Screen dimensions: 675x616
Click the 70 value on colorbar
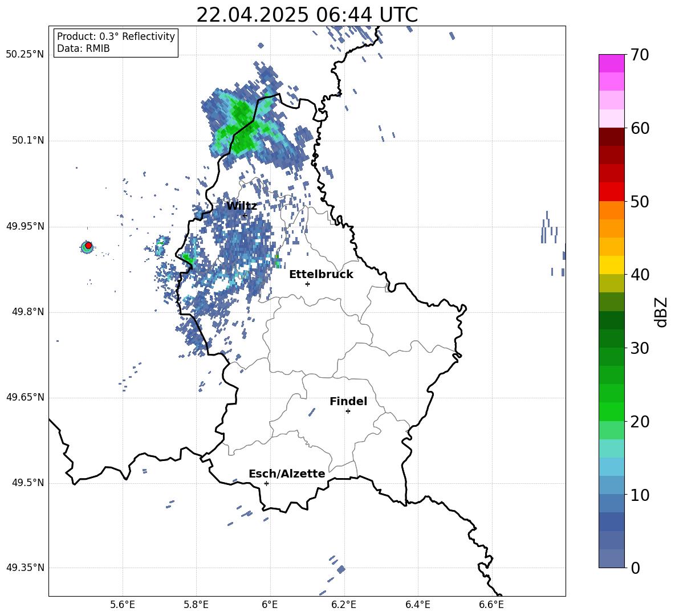(640, 55)
